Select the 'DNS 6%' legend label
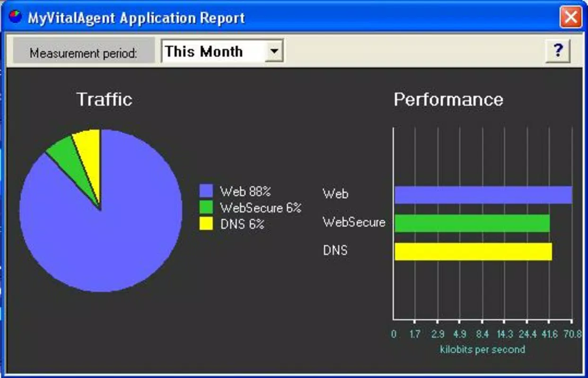Image resolution: width=588 pixels, height=378 pixels. (x=242, y=224)
